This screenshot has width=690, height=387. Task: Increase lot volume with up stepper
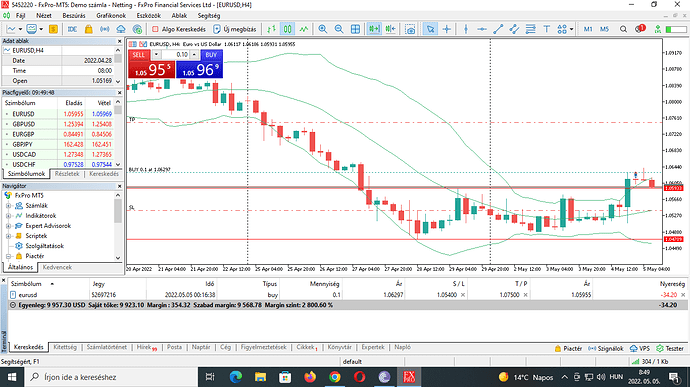click(194, 55)
